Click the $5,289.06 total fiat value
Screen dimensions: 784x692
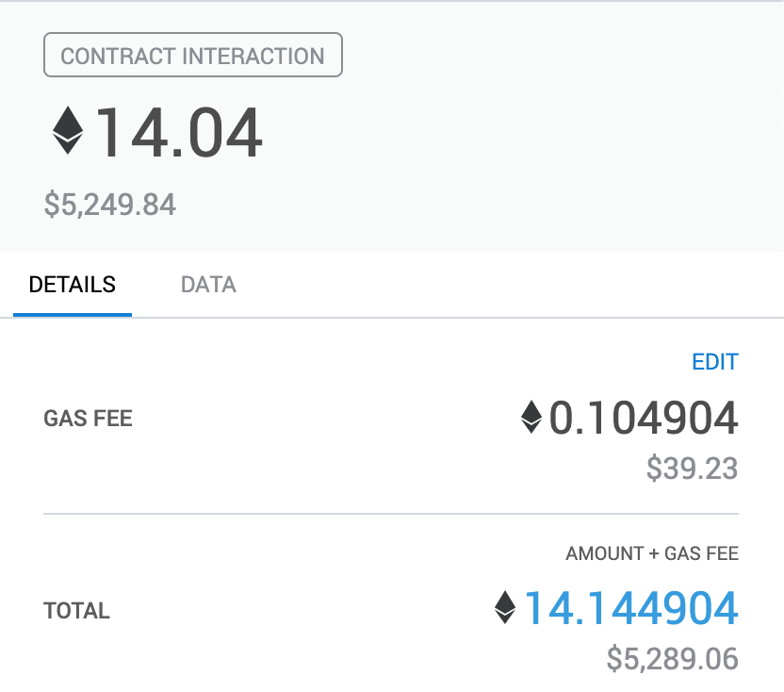672,659
